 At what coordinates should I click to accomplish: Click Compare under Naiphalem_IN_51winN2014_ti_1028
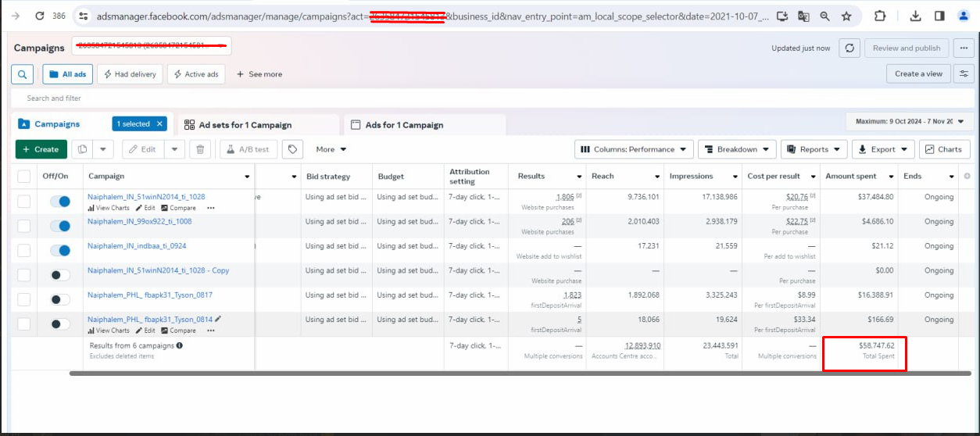(179, 209)
